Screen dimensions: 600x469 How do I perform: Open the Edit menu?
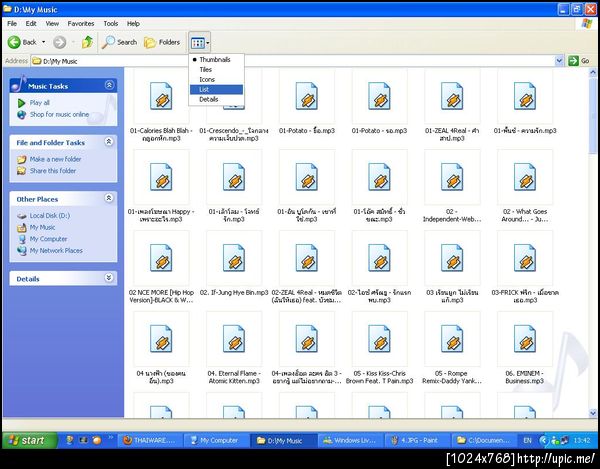pyautogui.click(x=31, y=23)
